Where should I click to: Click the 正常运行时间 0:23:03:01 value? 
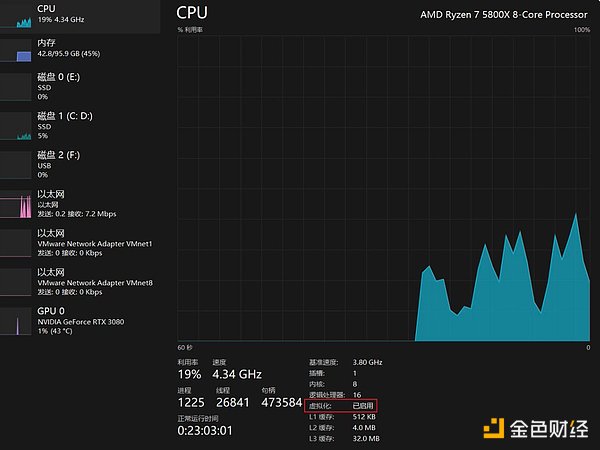pyautogui.click(x=205, y=430)
